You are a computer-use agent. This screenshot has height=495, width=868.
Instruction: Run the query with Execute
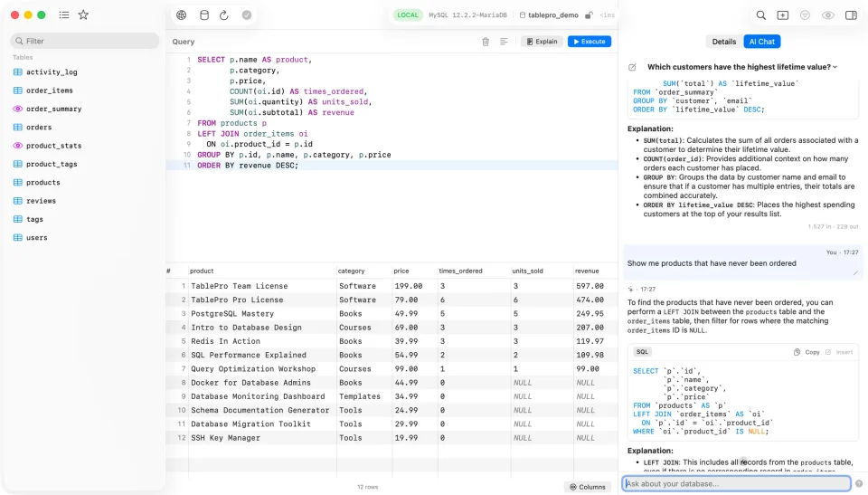[x=589, y=42]
